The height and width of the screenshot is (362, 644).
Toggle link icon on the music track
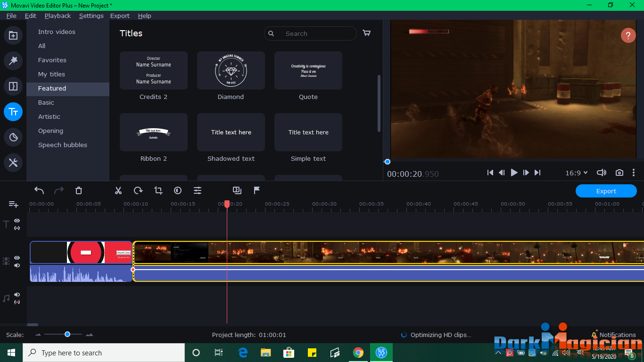pos(17,302)
